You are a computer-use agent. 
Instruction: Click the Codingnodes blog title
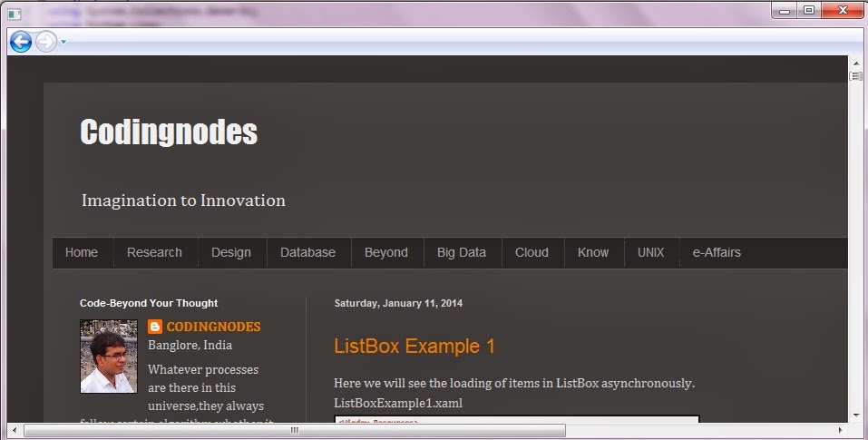169,132
